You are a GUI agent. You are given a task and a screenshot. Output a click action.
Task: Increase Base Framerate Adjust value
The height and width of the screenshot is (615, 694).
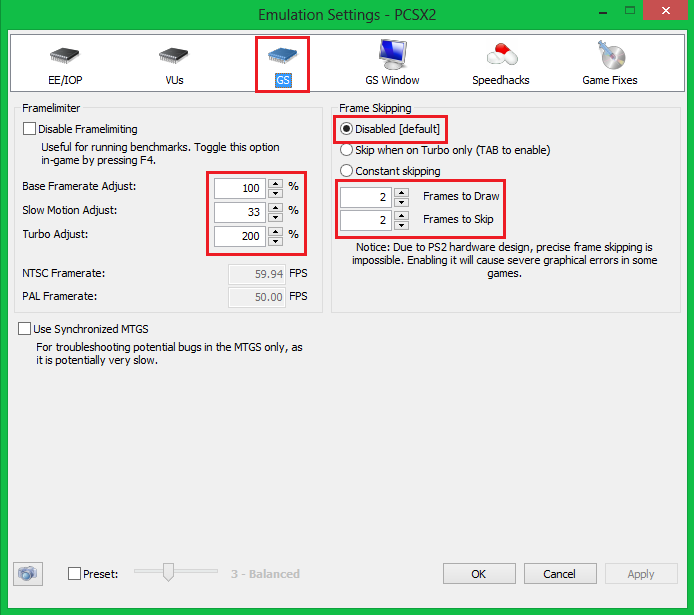pyautogui.click(x=276, y=183)
